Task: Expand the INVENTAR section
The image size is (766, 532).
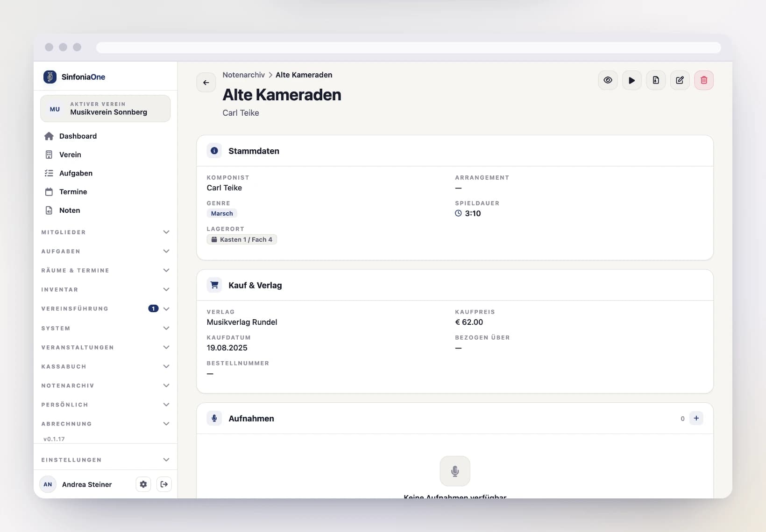Action: [106, 289]
